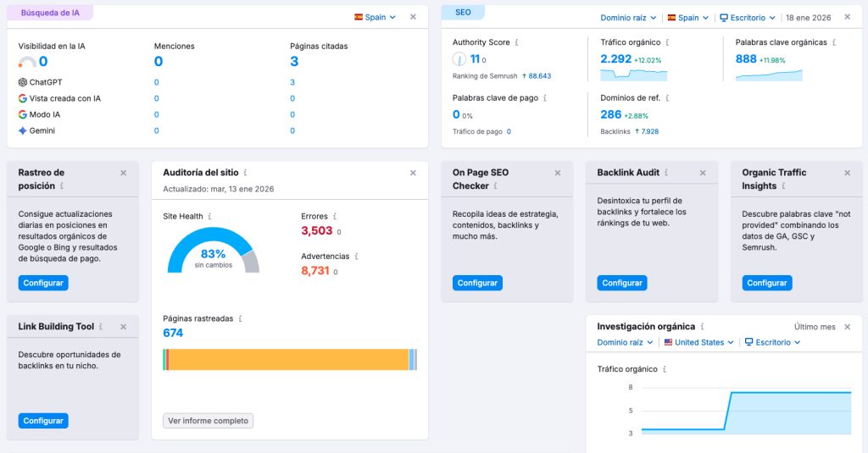Screen dimensions: 868x453
Task: Click blue segment of crawled pages bar
Action: [411, 360]
